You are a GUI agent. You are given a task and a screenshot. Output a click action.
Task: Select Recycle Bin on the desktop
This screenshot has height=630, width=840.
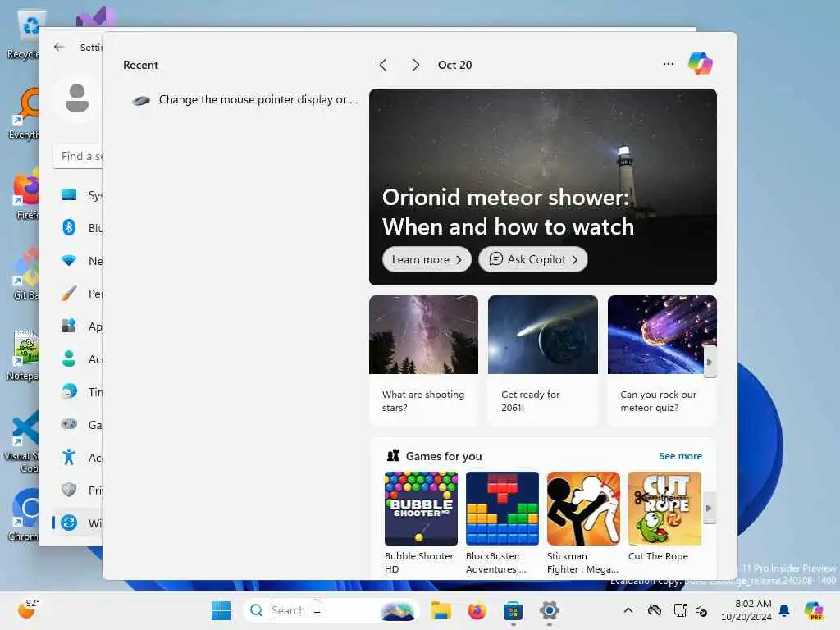tap(24, 33)
